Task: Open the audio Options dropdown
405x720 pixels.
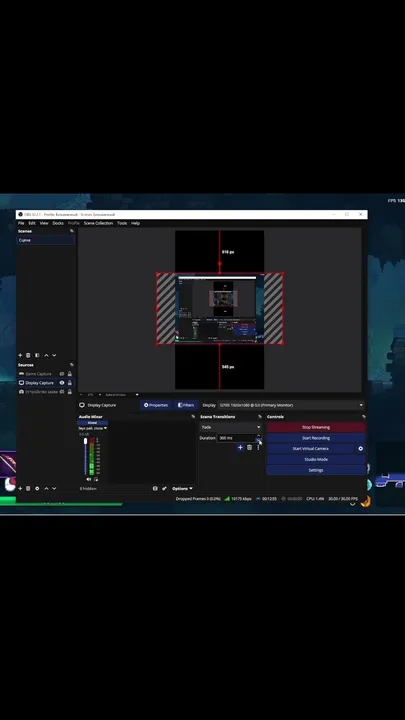Action: pyautogui.click(x=182, y=489)
